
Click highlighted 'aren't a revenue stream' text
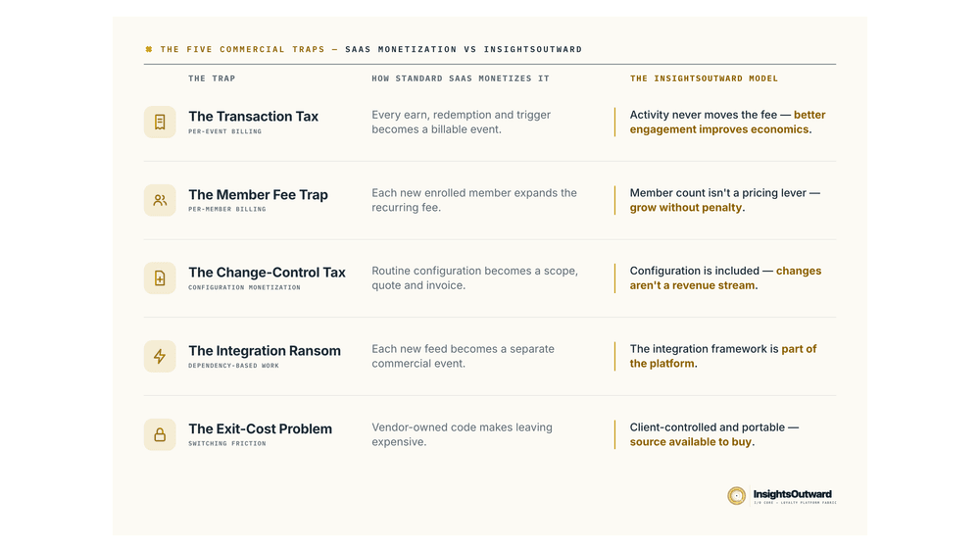(692, 285)
